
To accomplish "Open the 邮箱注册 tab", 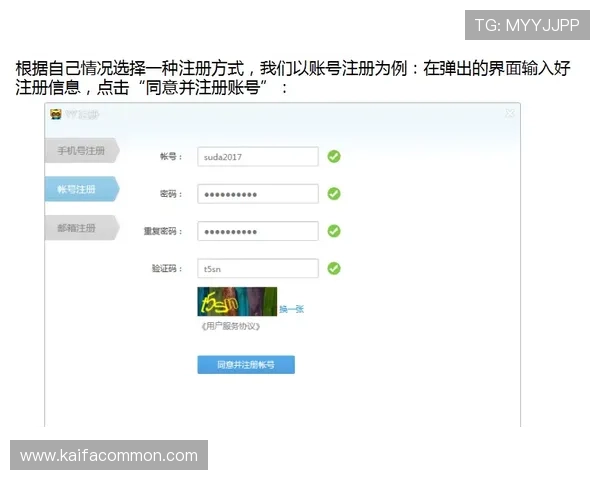I will tap(82, 228).
